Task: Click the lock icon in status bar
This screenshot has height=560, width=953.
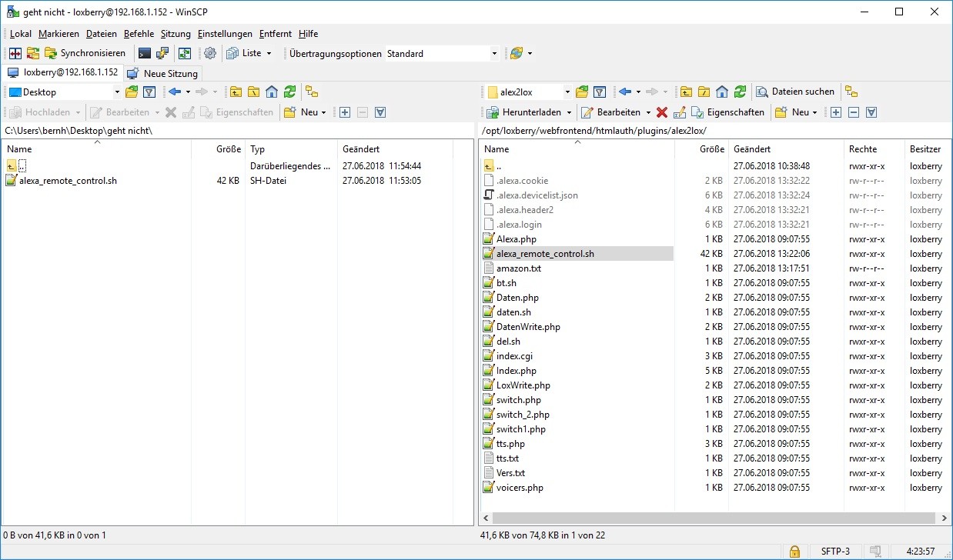Action: (794, 551)
